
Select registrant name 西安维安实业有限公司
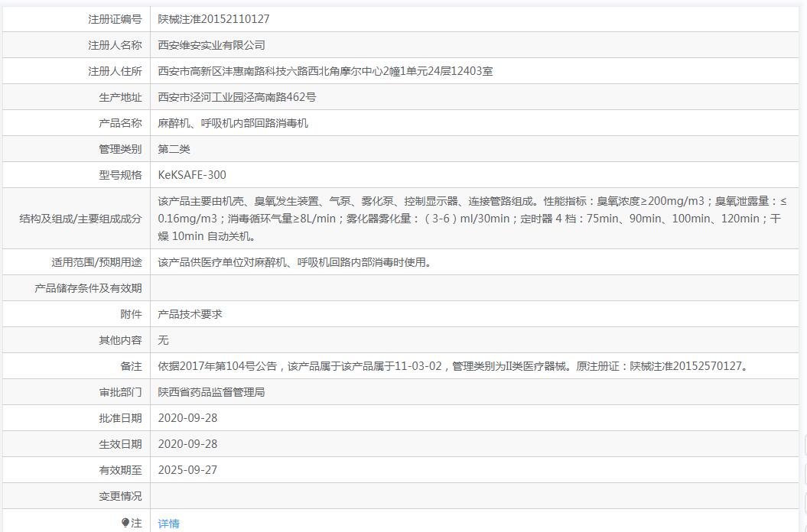[212, 45]
